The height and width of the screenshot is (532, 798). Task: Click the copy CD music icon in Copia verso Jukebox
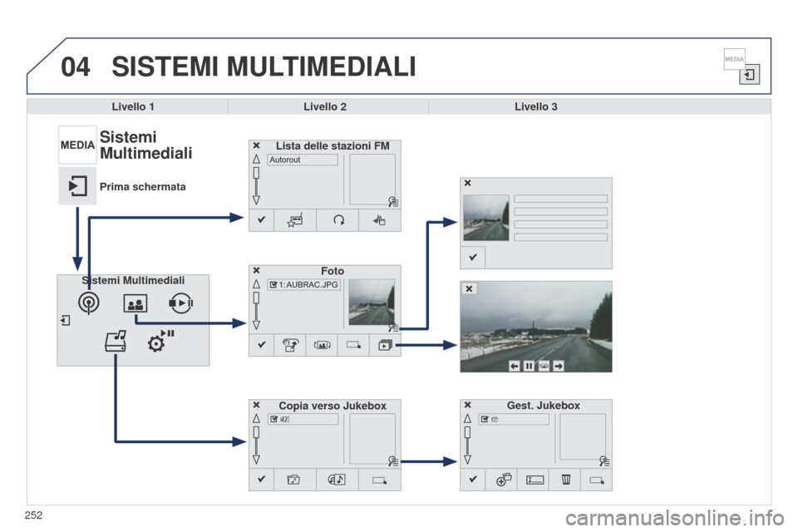click(x=337, y=480)
